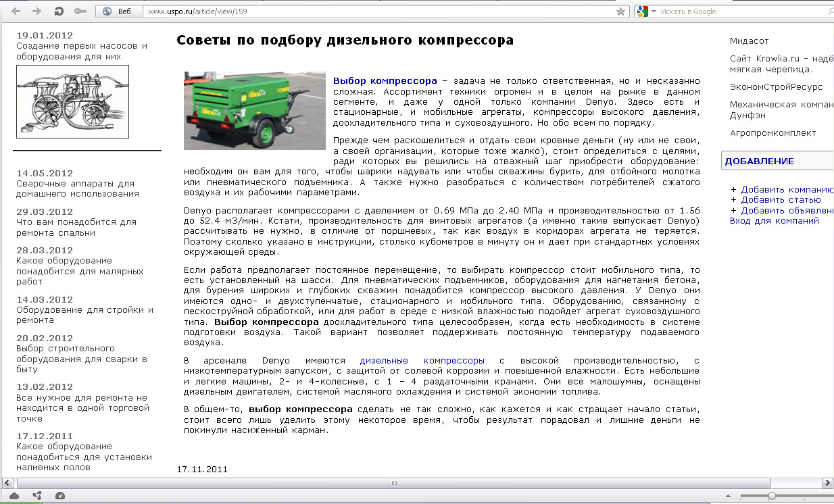This screenshot has width=834, height=504.
Task: Click the Google search engine icon
Action: click(642, 11)
